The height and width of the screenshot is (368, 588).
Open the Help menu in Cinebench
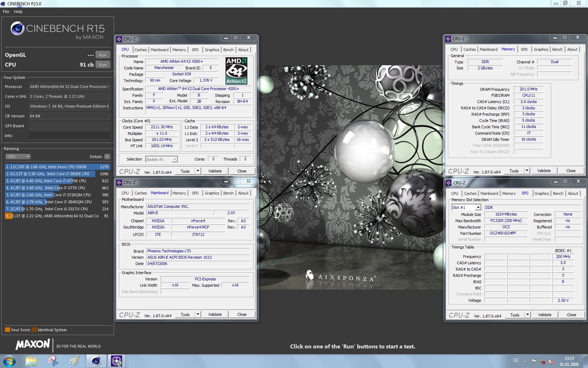(18, 12)
